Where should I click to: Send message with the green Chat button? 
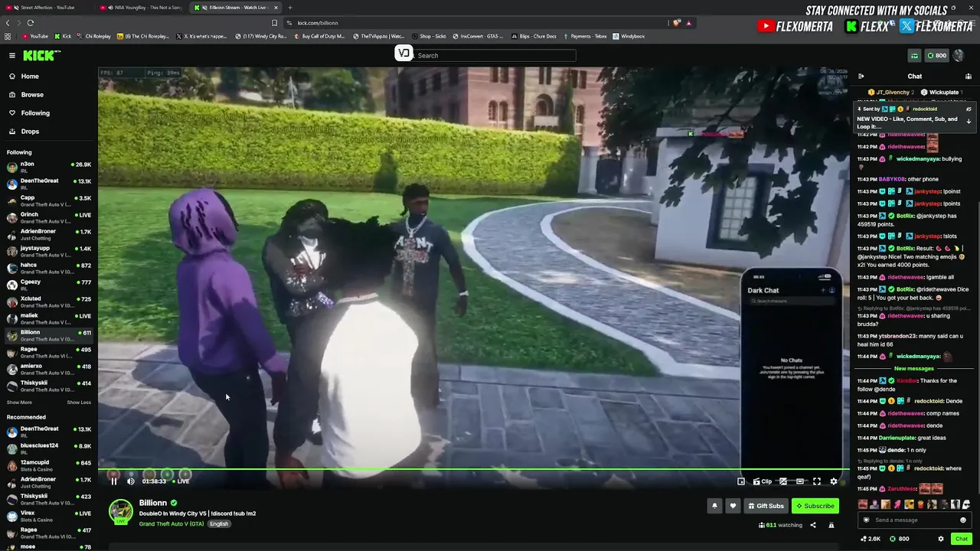(x=962, y=539)
